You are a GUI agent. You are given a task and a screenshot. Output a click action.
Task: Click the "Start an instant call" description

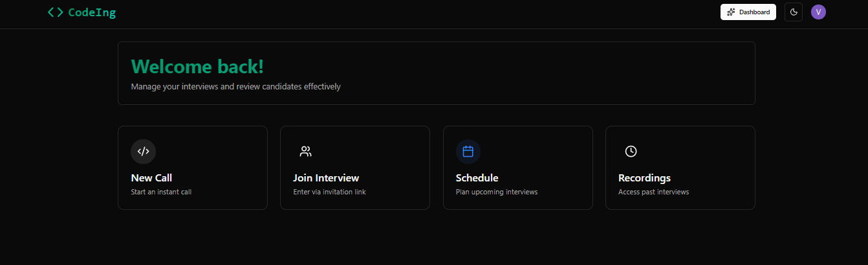click(161, 192)
